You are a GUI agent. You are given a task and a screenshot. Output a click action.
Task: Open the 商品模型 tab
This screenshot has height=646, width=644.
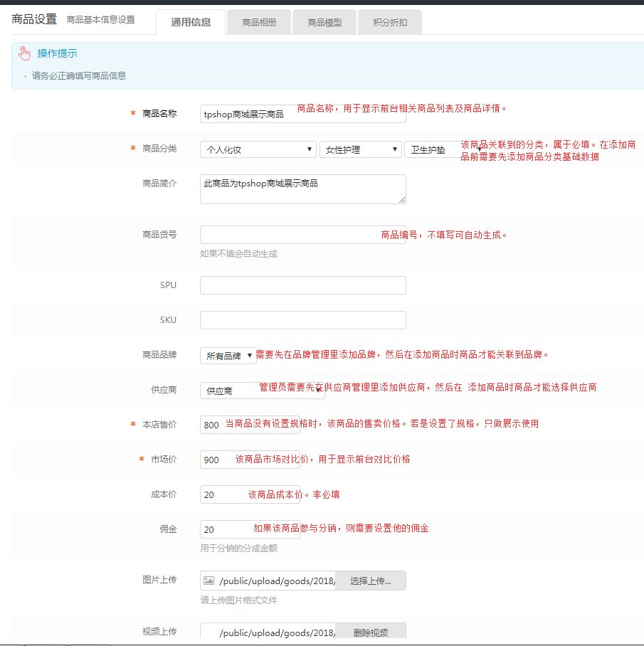point(324,22)
